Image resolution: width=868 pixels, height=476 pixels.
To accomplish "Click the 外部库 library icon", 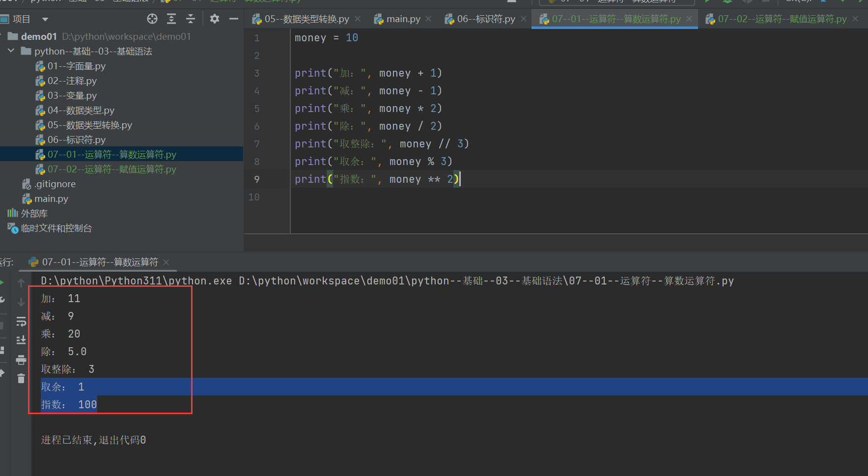I will point(12,213).
